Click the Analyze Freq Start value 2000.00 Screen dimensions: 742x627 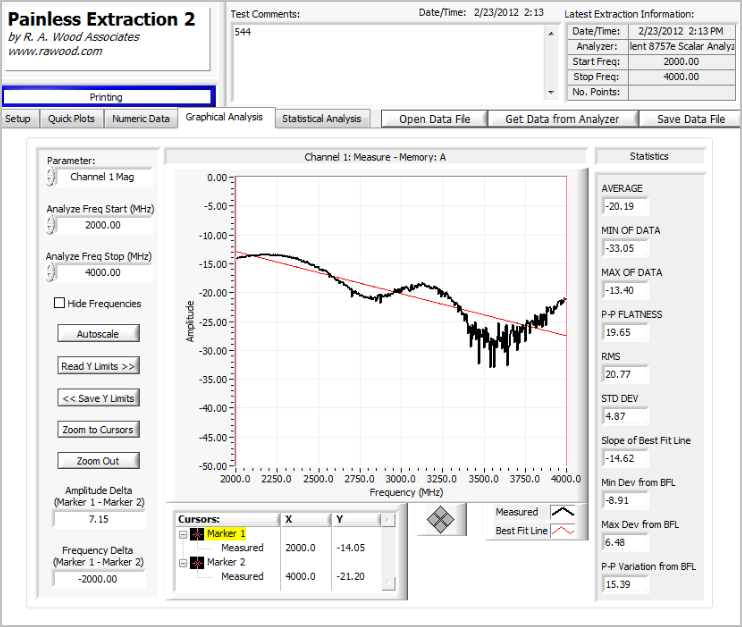(103, 225)
